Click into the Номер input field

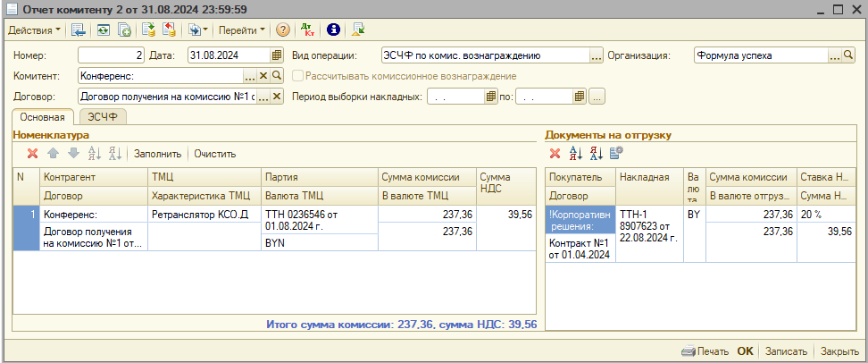tap(110, 55)
